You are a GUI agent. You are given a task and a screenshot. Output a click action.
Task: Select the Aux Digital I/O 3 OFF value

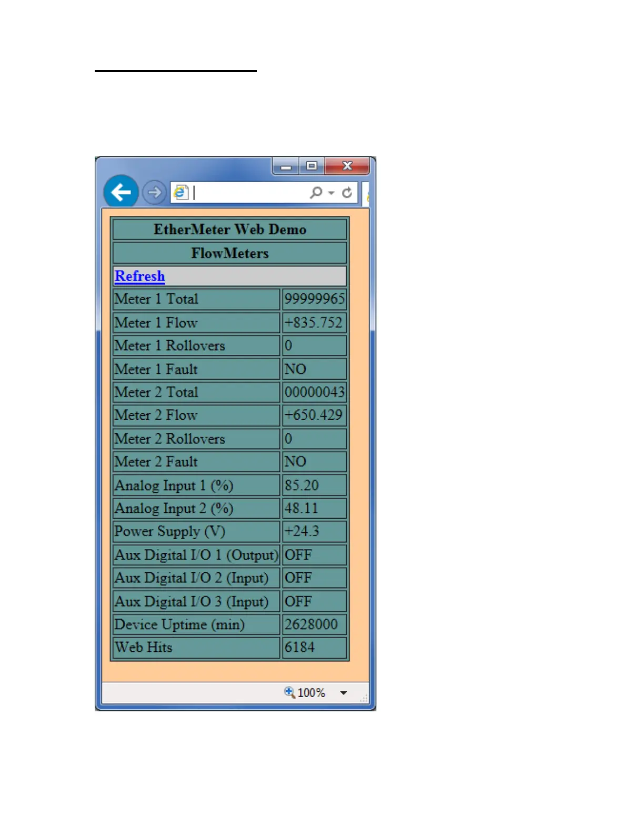pos(298,602)
